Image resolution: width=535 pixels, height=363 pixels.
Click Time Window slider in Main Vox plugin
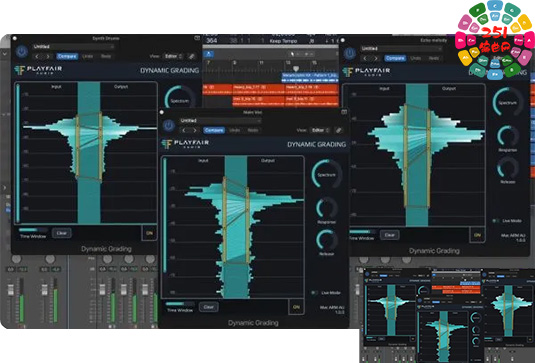coord(180,303)
